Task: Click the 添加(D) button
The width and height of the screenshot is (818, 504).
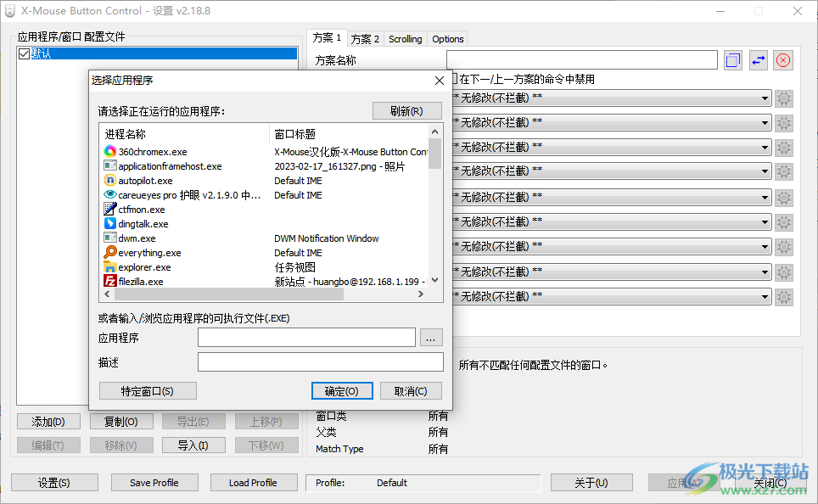Action: [48, 422]
